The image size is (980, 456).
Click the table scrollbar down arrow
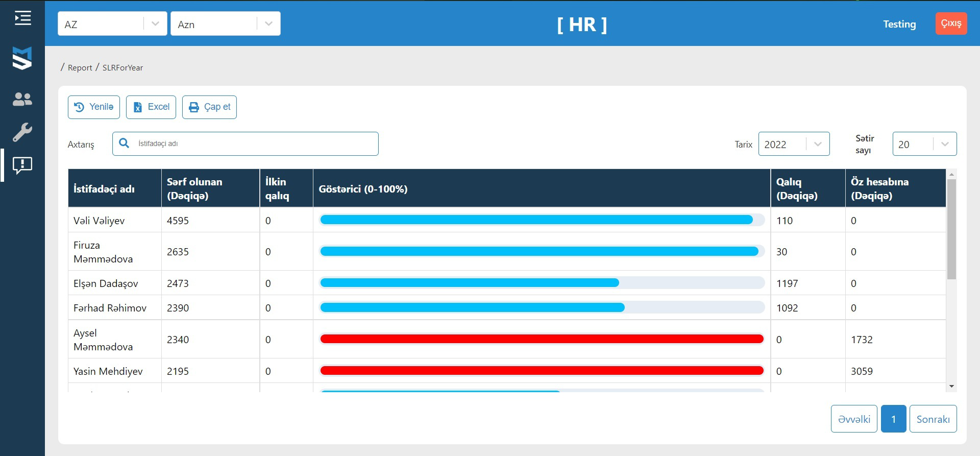pos(951,387)
